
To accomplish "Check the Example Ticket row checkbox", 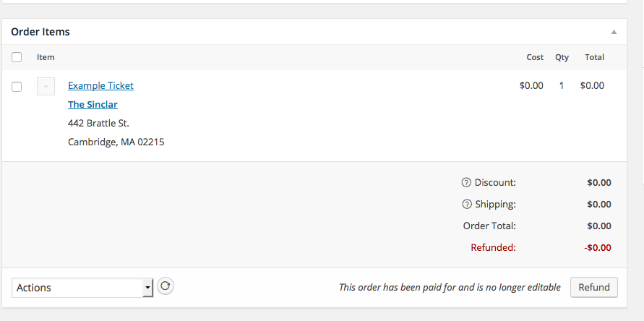I will pos(17,87).
